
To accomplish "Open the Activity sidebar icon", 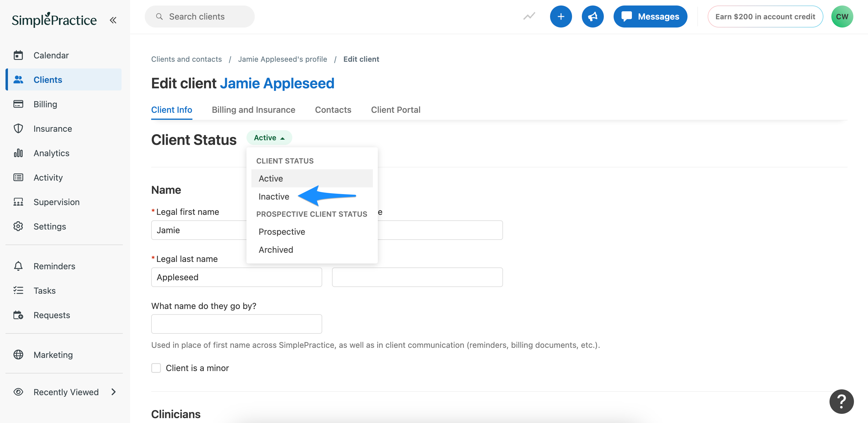I will click(x=18, y=177).
